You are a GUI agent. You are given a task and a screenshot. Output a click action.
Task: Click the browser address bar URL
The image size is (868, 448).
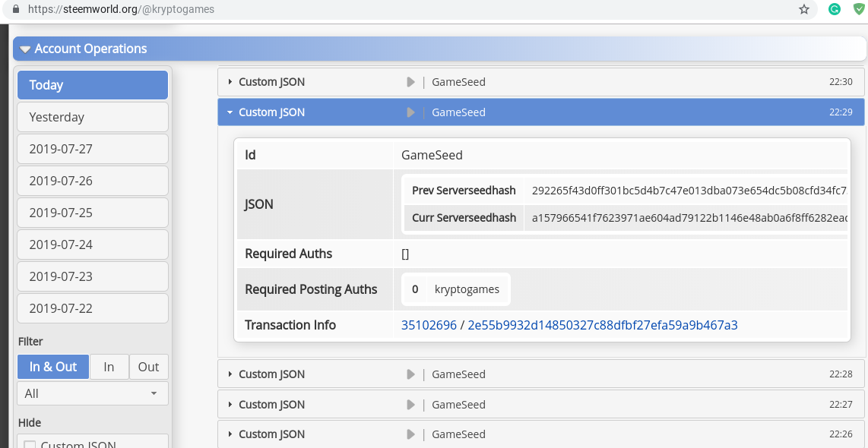click(122, 10)
